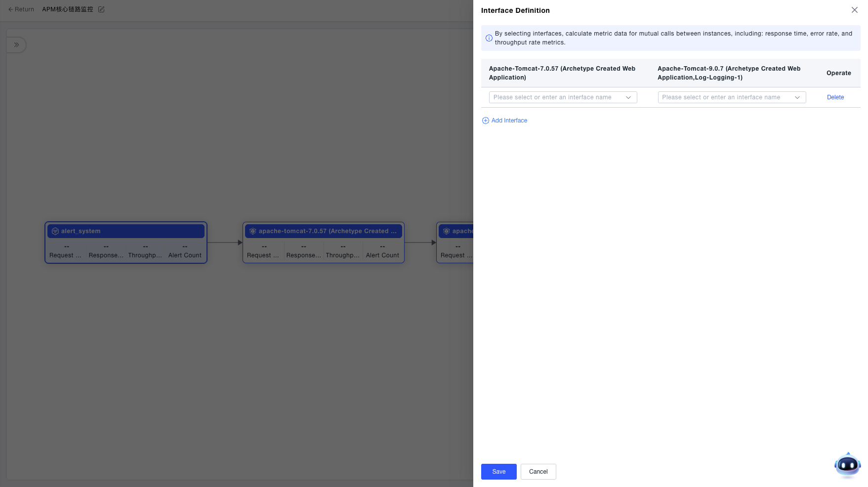
Task: Click the Delete link in the Operate column
Action: click(835, 97)
